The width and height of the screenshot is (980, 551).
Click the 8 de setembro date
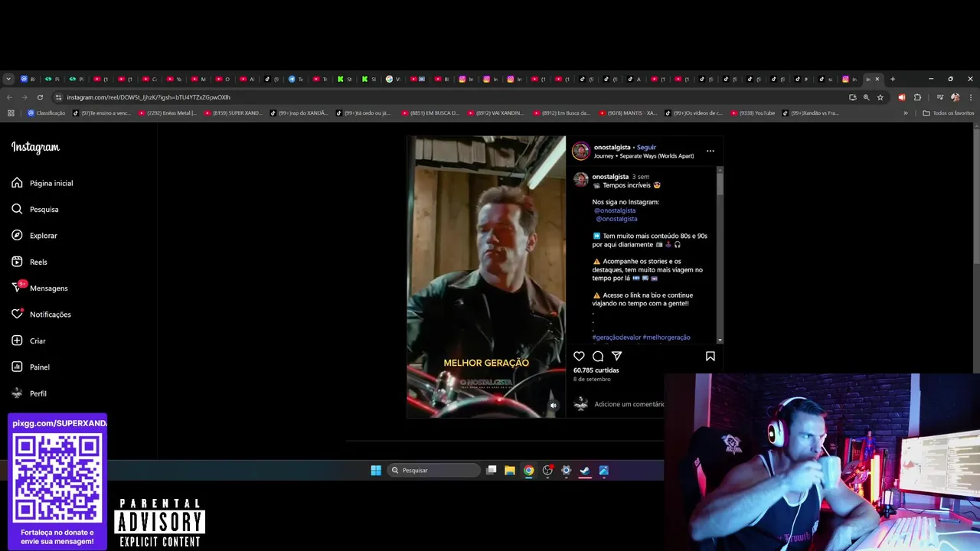592,380
